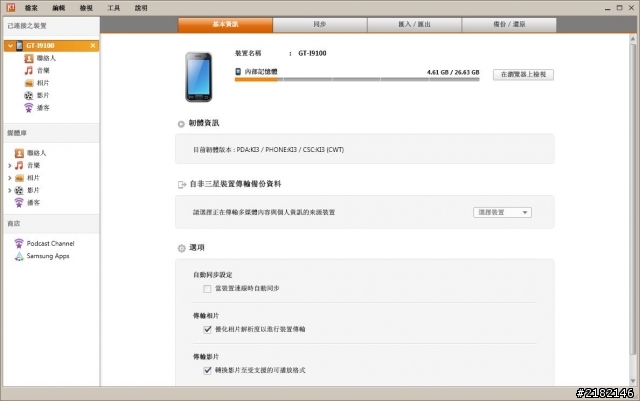Switch to the Import / Export tab
This screenshot has height=401, width=640.
(414, 25)
